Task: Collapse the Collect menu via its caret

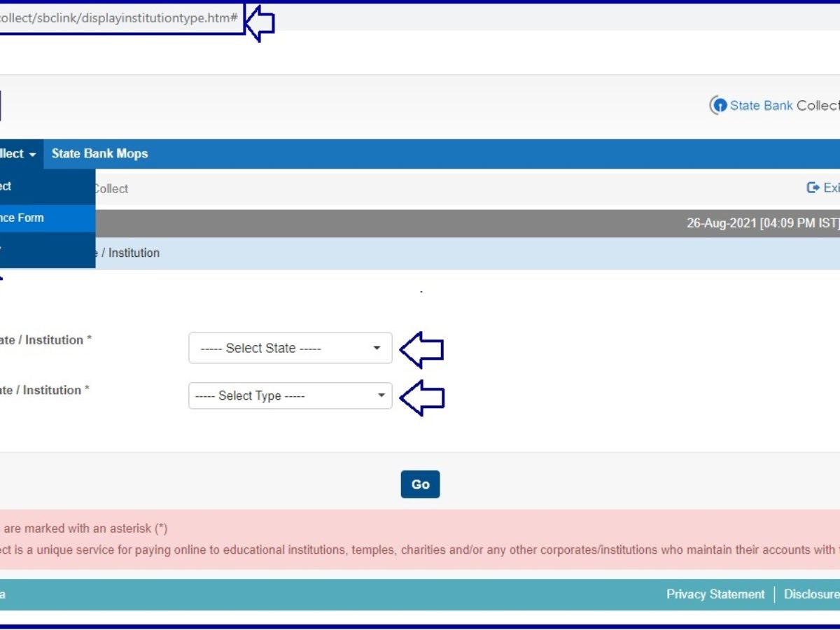Action: point(32,154)
